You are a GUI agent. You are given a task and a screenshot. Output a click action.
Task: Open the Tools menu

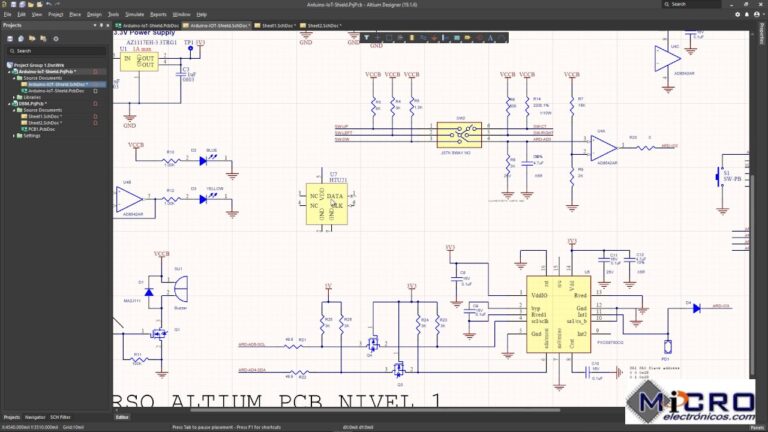[113, 15]
